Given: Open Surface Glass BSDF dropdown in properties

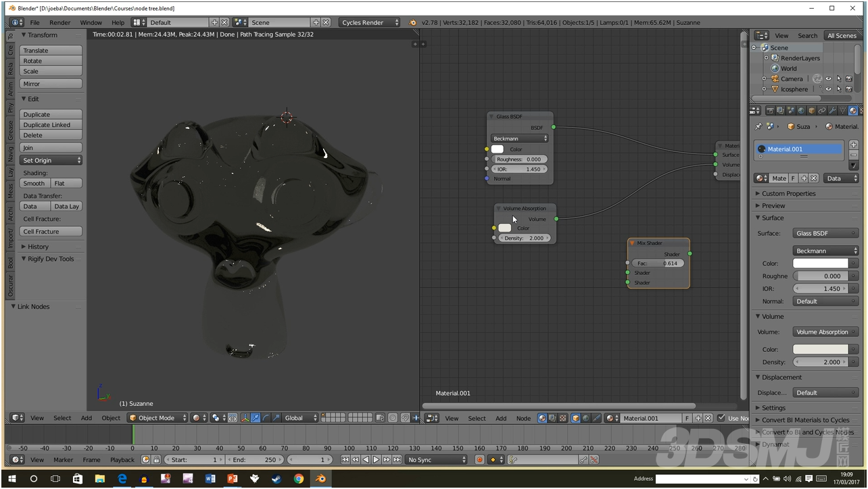Looking at the screenshot, I should click(825, 233).
